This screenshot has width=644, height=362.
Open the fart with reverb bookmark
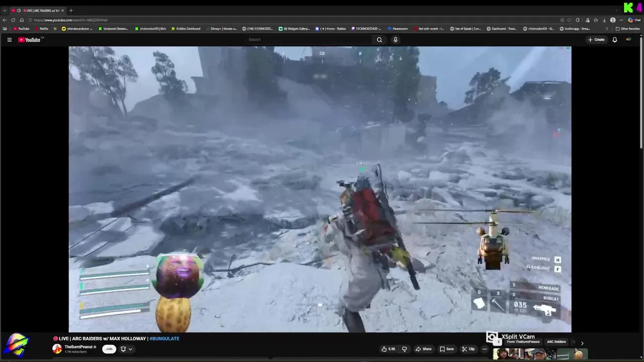click(429, 29)
